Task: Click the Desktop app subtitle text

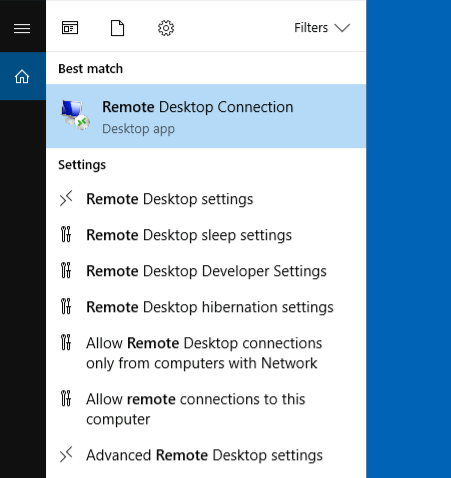Action: pos(138,129)
